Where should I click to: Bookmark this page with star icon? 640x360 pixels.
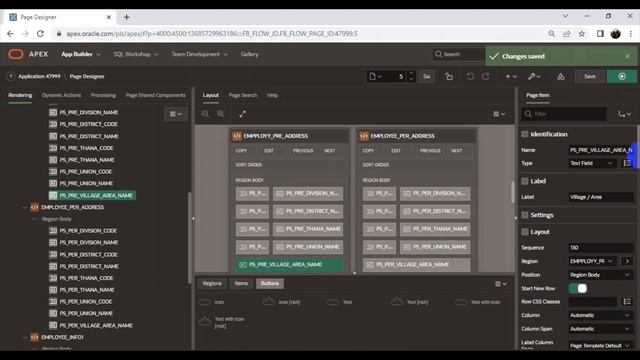click(582, 33)
